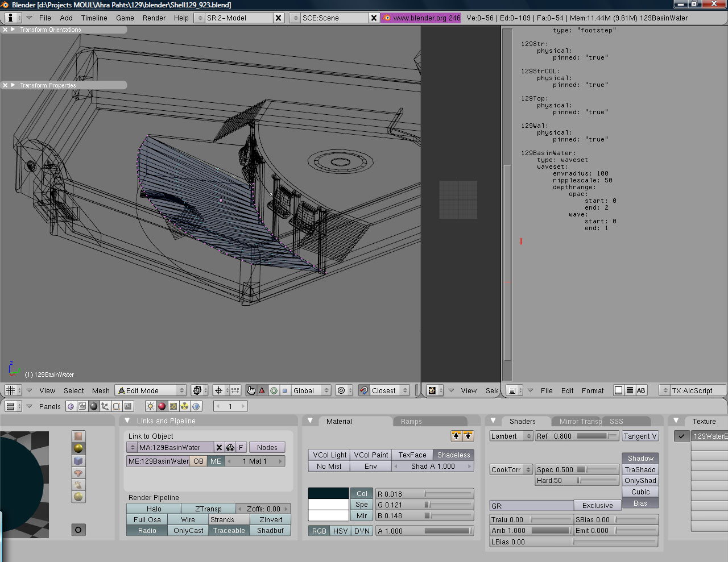The height and width of the screenshot is (562, 728).
Task: Show Lamp buttons sub-context
Action: (150, 406)
